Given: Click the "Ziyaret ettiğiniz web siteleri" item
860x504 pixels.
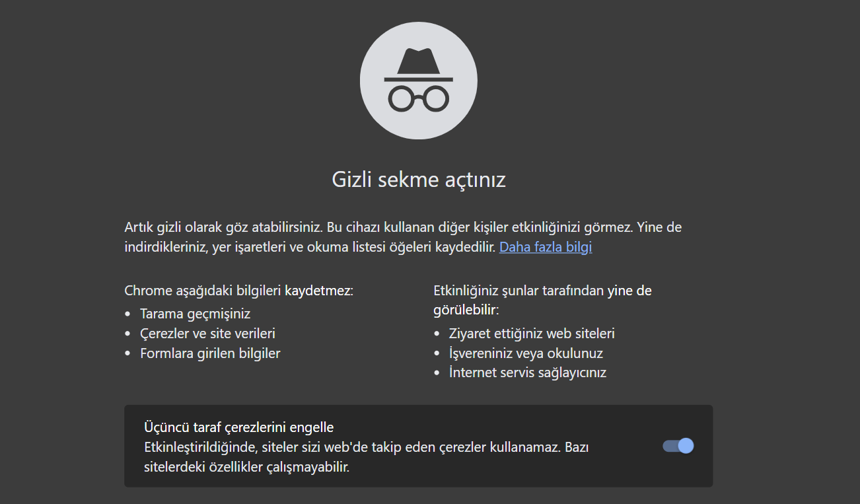Looking at the screenshot, I should coord(532,334).
